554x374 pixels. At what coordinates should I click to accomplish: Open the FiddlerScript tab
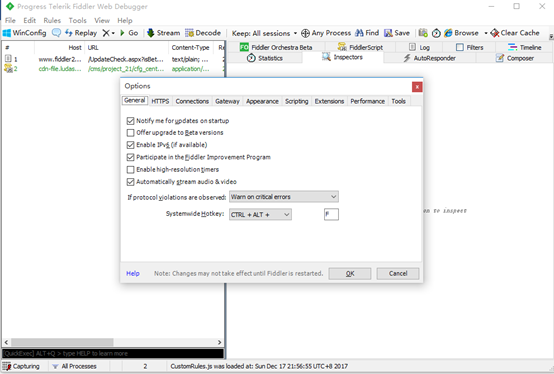(x=360, y=47)
